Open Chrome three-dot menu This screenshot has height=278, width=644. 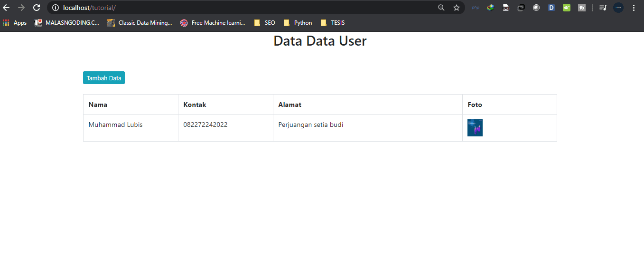634,8
